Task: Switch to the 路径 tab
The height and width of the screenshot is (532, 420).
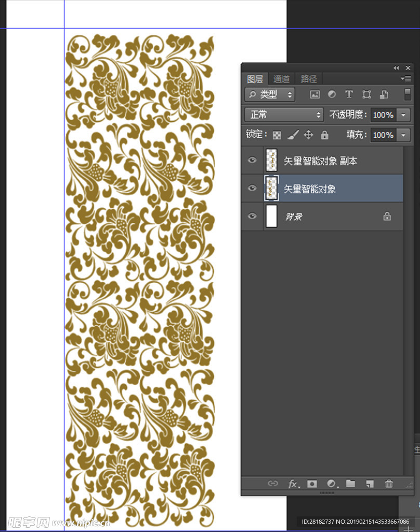Action: tap(309, 79)
